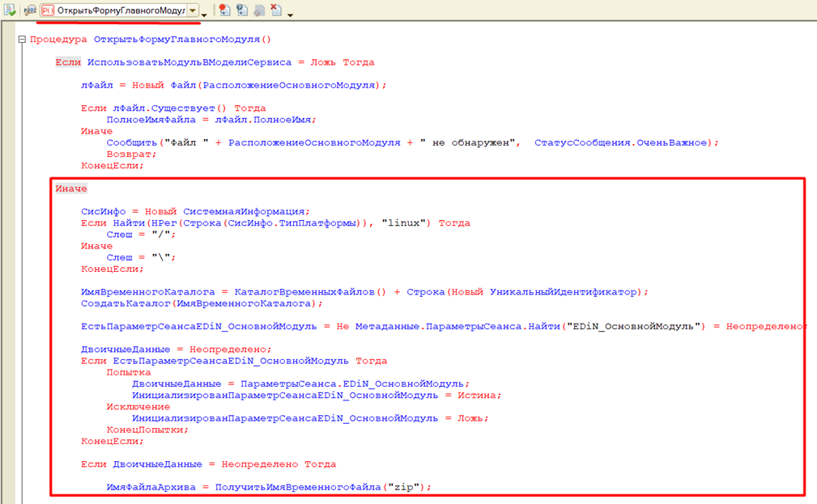
Task: Click the СоздатьКаталог(ИмяВременногоКаталога) line
Action: click(x=202, y=303)
